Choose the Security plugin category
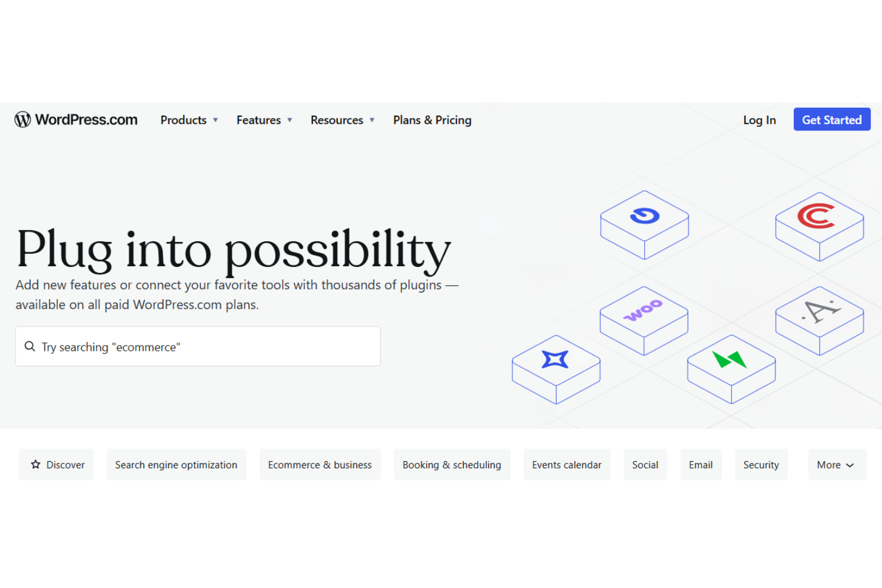Viewport: 882px width, 588px height. click(761, 464)
